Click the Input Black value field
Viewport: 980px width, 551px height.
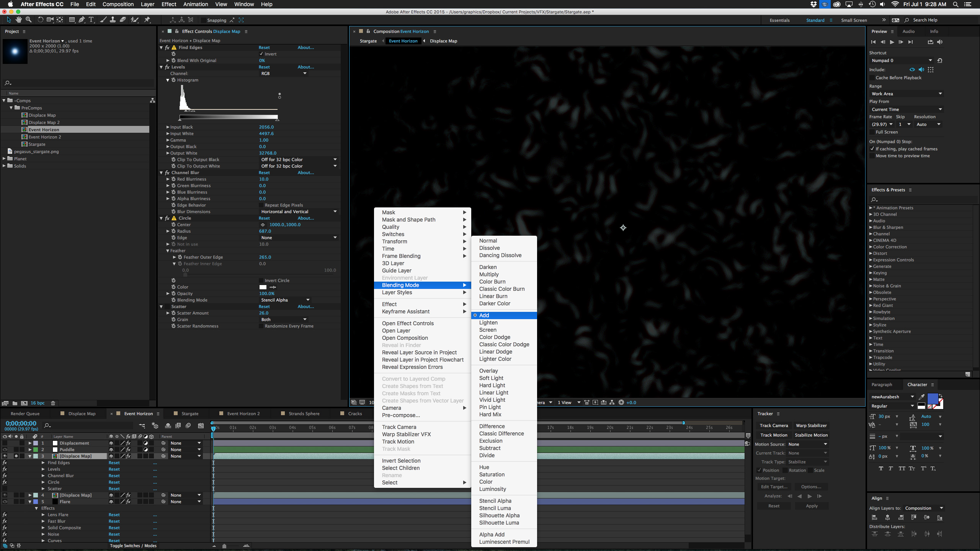266,127
